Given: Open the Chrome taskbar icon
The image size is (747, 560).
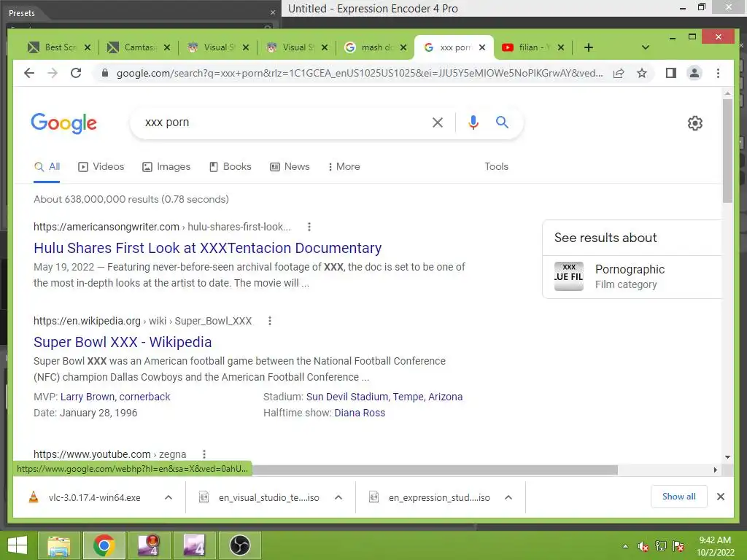Looking at the screenshot, I should point(104,545).
